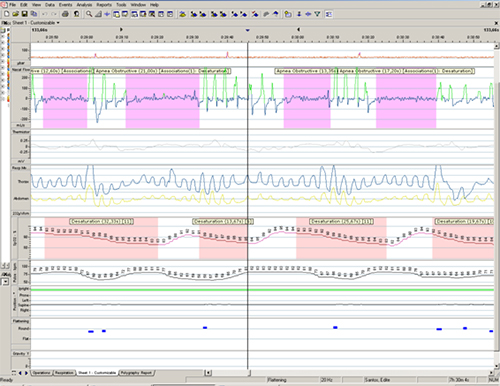The width and height of the screenshot is (500, 386).
Task: Click the Thorax channel label
Action: pos(23,182)
